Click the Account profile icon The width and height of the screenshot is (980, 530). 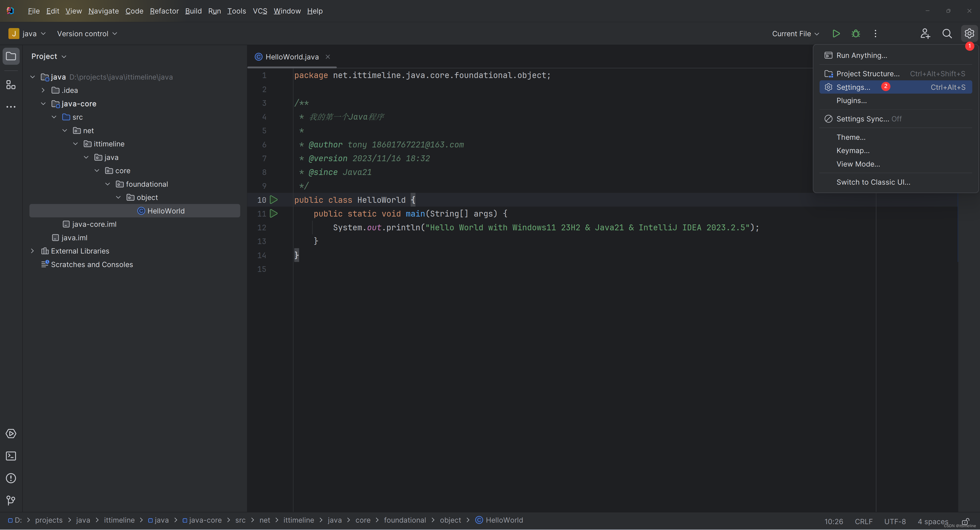pos(925,33)
